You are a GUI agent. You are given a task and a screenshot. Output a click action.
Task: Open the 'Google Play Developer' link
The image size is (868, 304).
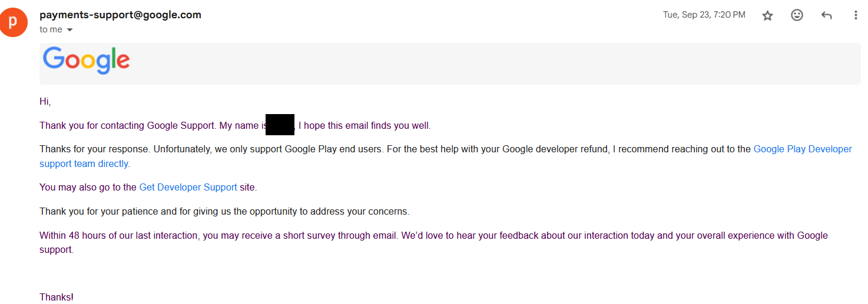(x=803, y=149)
